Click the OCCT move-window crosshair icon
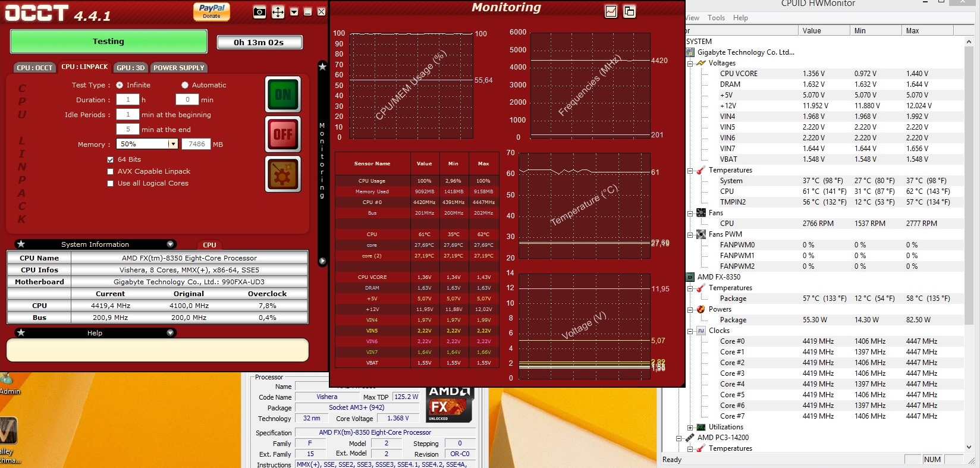Viewport: 980px width, 468px height. (x=278, y=12)
